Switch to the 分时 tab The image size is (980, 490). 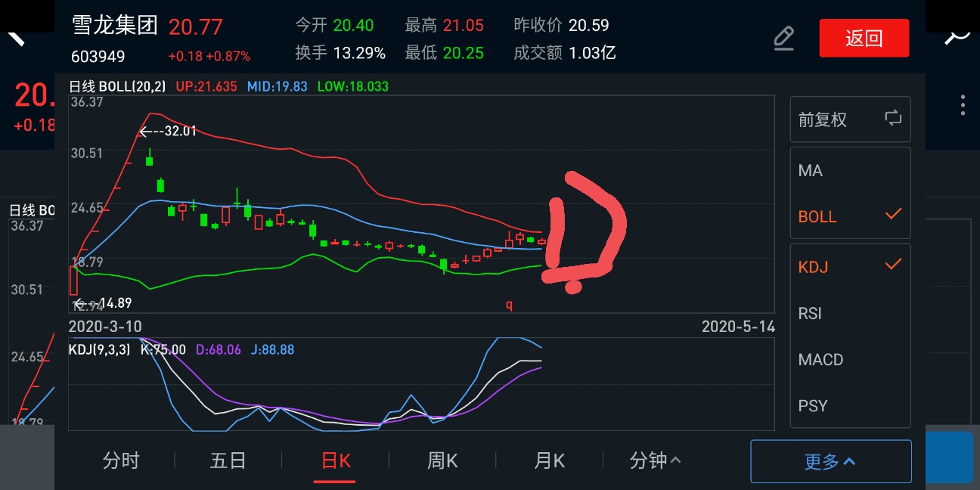coord(122,460)
